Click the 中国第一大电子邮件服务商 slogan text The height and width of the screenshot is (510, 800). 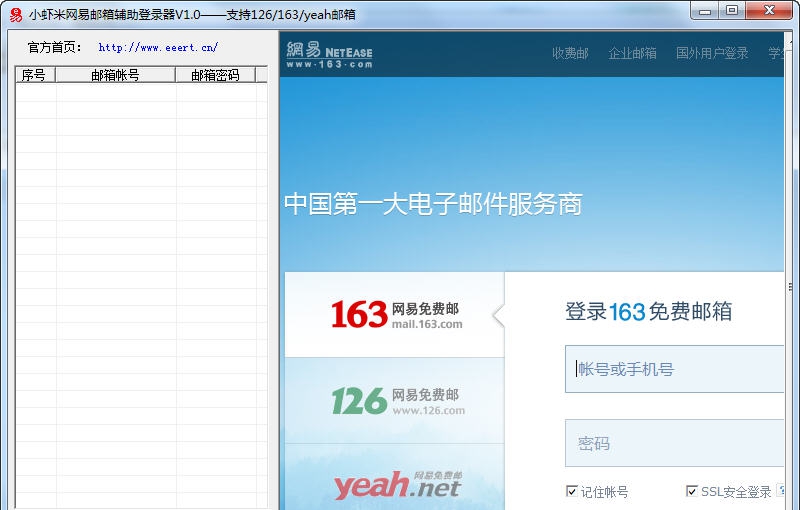[433, 204]
